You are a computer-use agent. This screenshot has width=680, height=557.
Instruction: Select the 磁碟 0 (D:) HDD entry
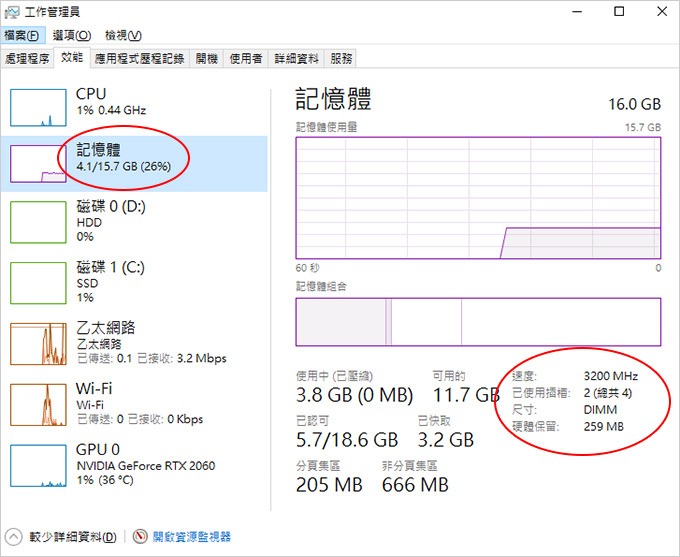(x=134, y=222)
